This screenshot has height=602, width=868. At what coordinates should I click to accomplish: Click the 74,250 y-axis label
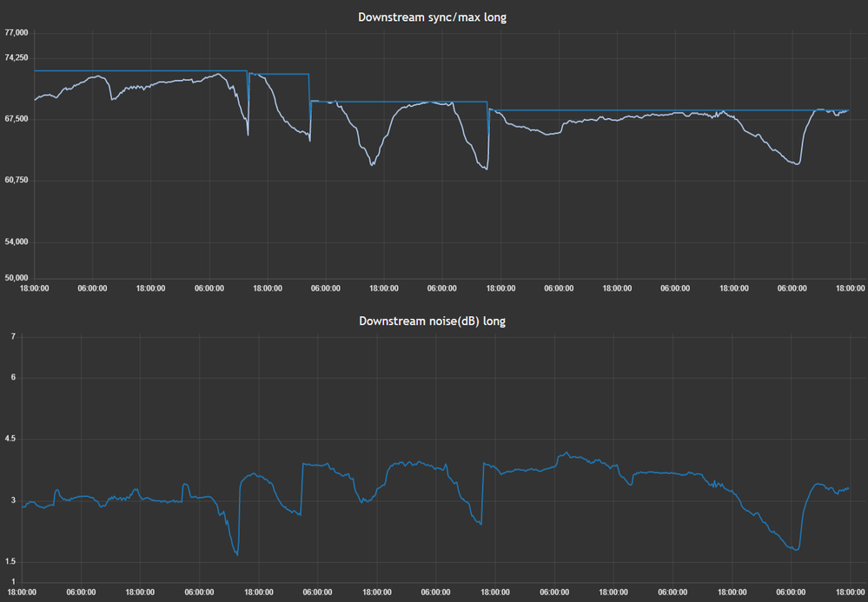click(17, 57)
